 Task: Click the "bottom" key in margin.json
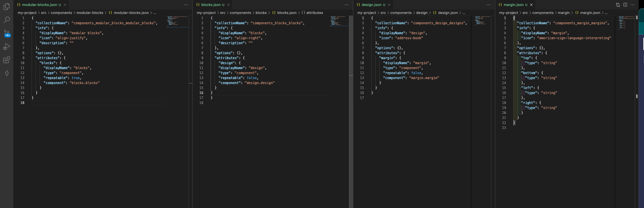coord(529,73)
